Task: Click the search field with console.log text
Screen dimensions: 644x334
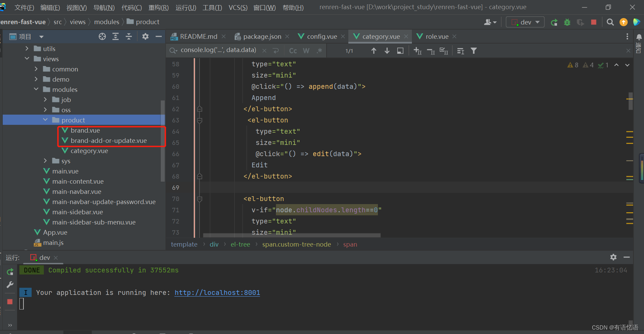Action: 218,50
